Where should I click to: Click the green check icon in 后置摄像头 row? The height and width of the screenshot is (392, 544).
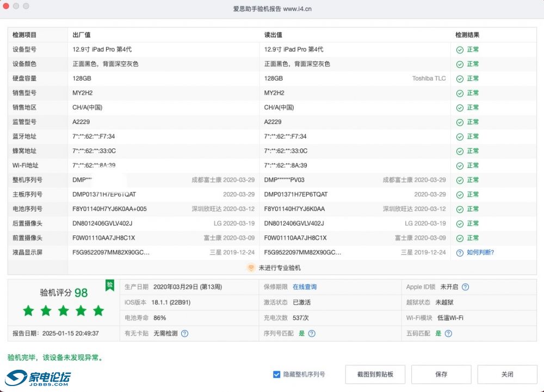click(460, 224)
